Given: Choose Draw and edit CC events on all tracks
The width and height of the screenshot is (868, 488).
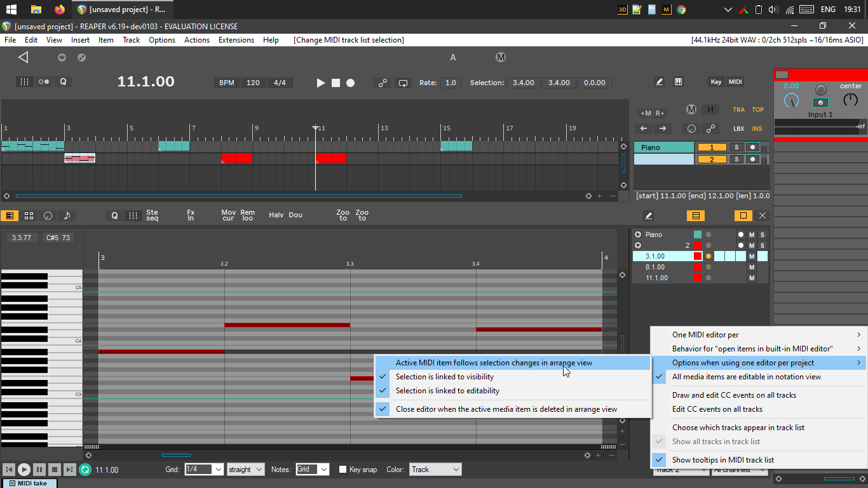Looking at the screenshot, I should click(x=734, y=395).
